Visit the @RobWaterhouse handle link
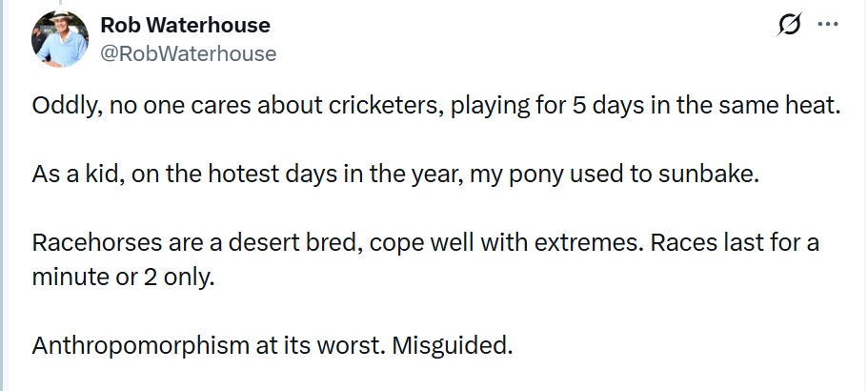This screenshot has height=391, width=868. tap(189, 53)
